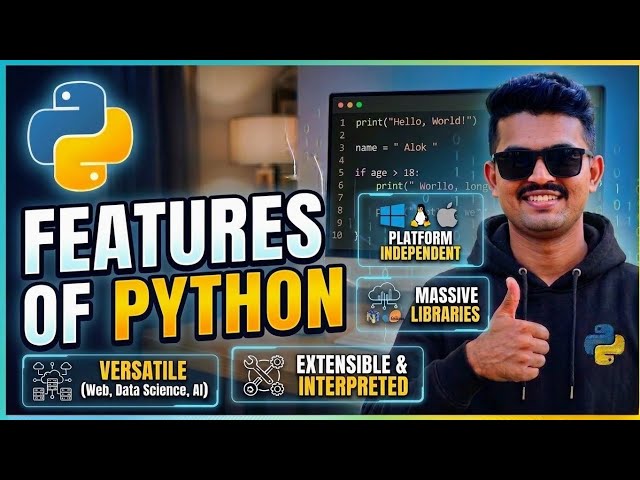Click the word INTERPRETED
Viewport: 640px width, 480px height.
click(353, 386)
